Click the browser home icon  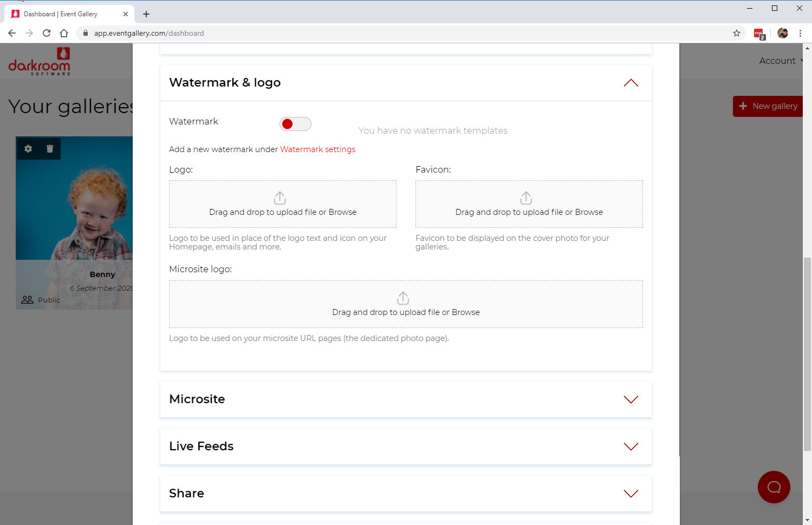click(x=64, y=33)
